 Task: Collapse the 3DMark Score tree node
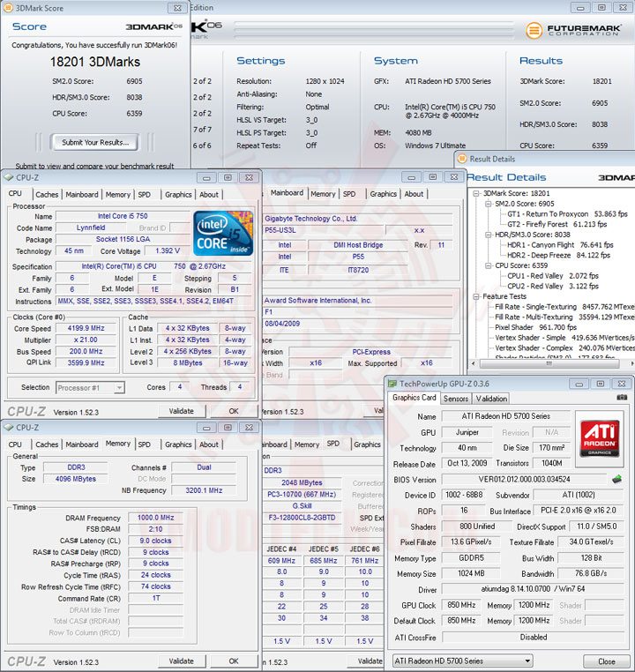click(476, 193)
